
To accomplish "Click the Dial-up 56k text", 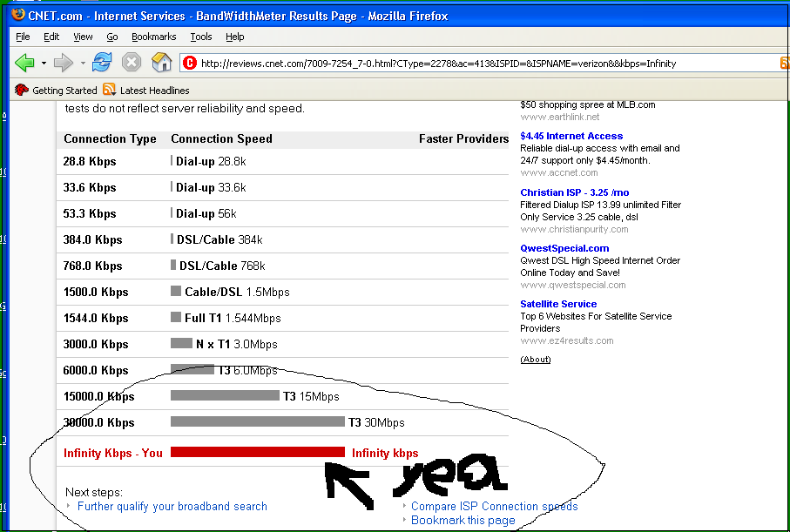I will click(x=206, y=213).
